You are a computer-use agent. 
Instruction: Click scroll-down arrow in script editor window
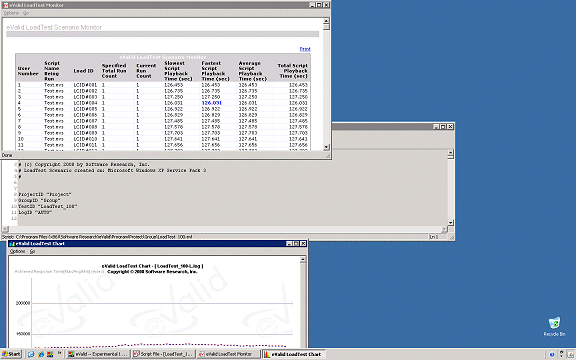[451, 223]
